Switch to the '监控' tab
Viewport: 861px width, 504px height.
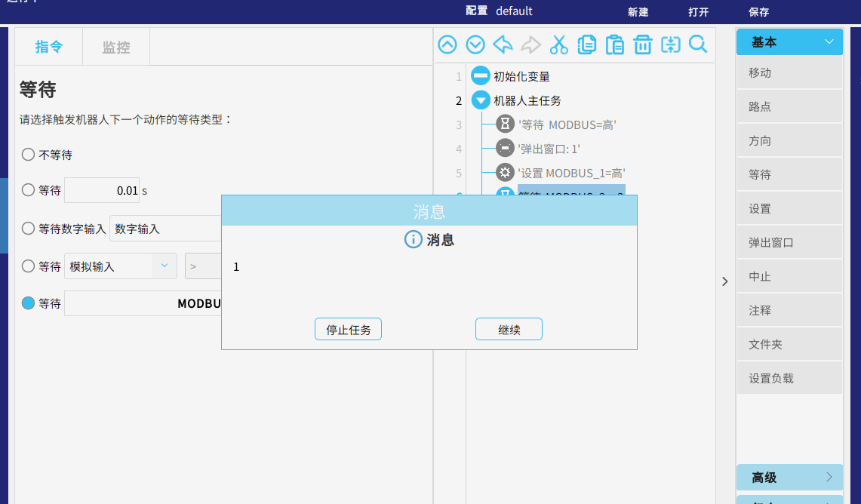pos(116,48)
